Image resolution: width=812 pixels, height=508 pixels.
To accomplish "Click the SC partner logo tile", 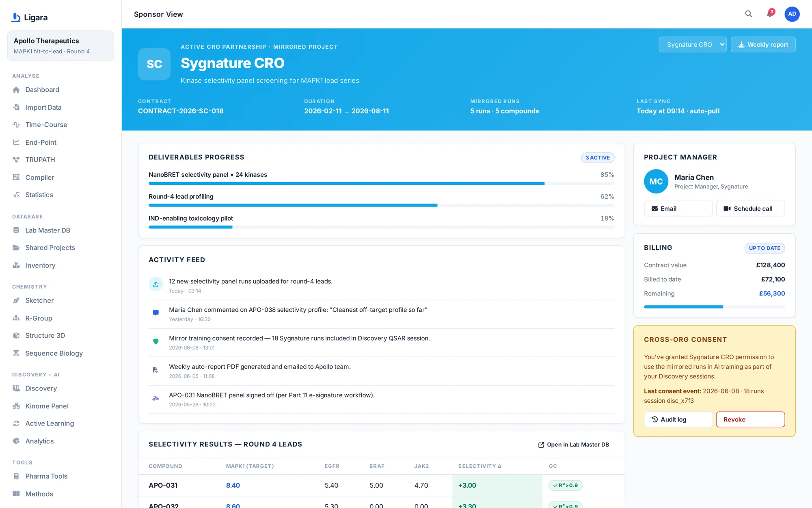I will (x=154, y=64).
